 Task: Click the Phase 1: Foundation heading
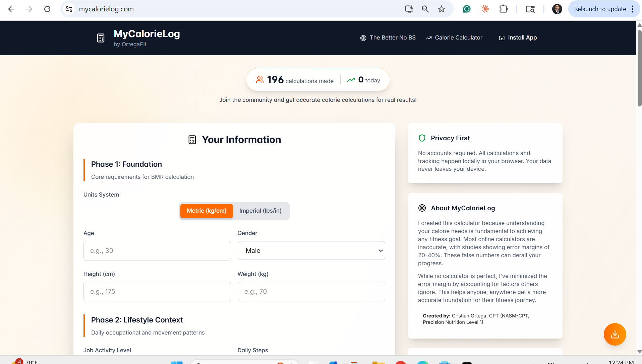(126, 164)
